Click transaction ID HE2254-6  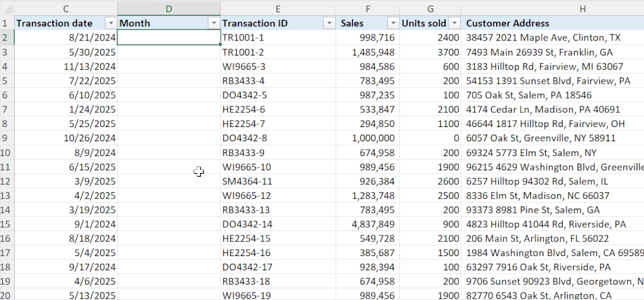coord(278,110)
